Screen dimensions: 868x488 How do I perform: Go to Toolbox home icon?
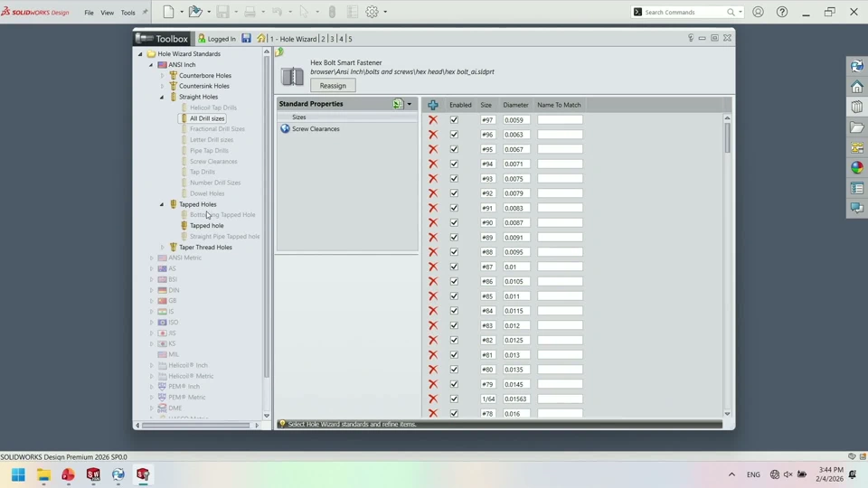(260, 38)
